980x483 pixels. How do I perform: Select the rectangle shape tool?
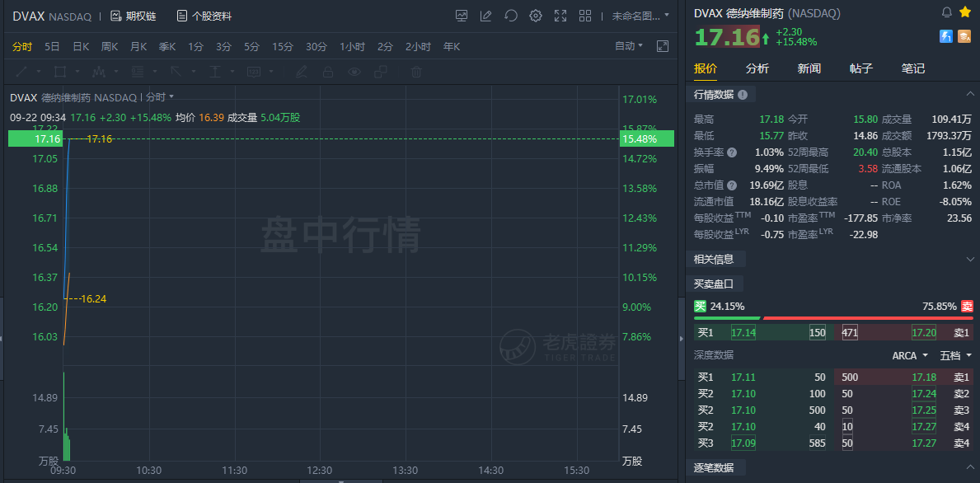pos(60,72)
